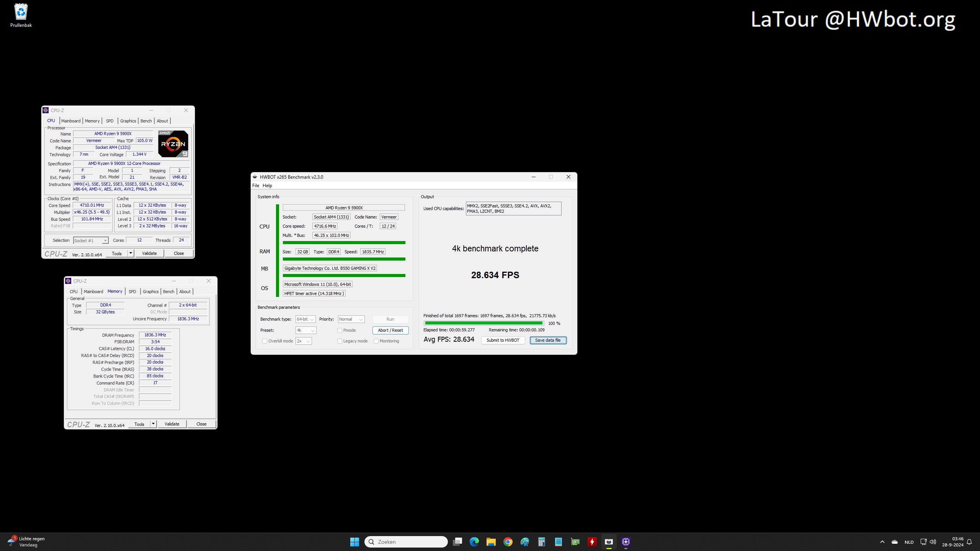Click the Gigabyte B550 GAMING X V2 field
The image size is (980, 551).
(330, 268)
